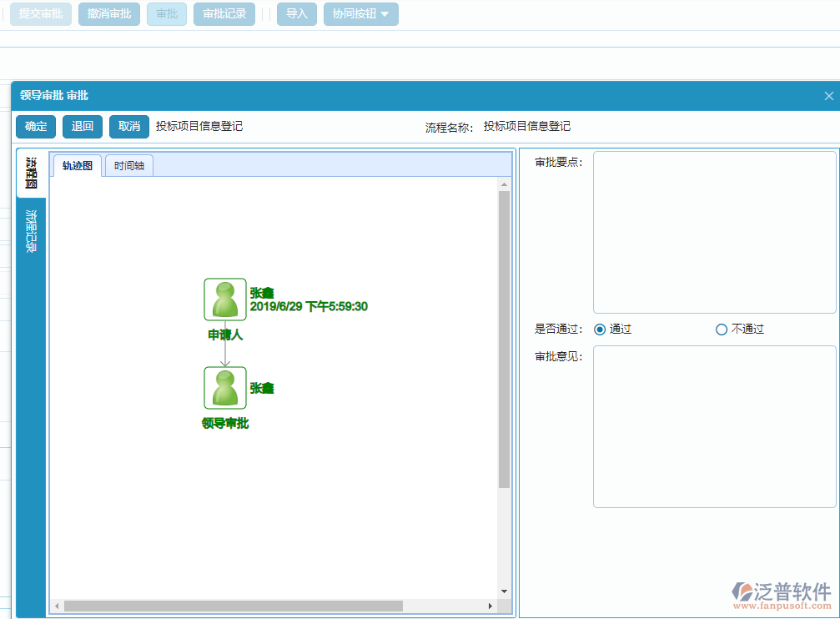Click the 泛普软件 logo
840x619 pixels.
click(782, 593)
